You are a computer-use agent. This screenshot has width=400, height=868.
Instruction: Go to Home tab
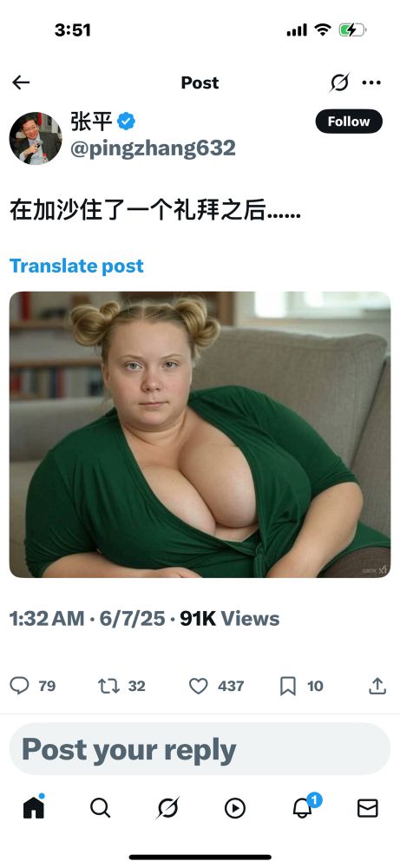point(34,808)
